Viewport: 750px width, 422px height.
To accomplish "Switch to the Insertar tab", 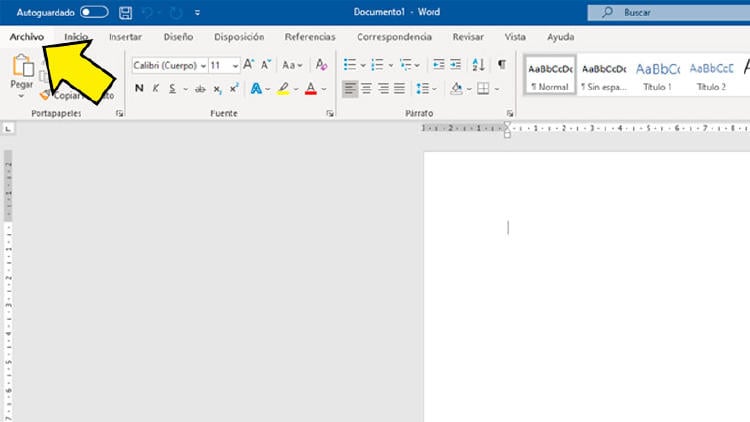I will pos(124,37).
